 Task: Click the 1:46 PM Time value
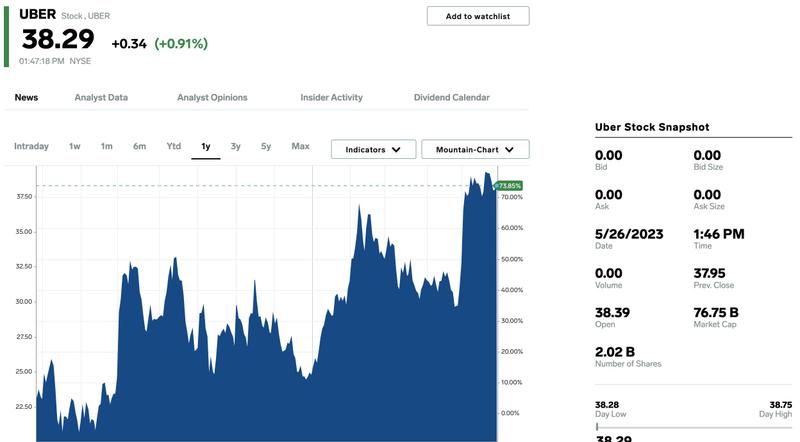[x=719, y=234]
